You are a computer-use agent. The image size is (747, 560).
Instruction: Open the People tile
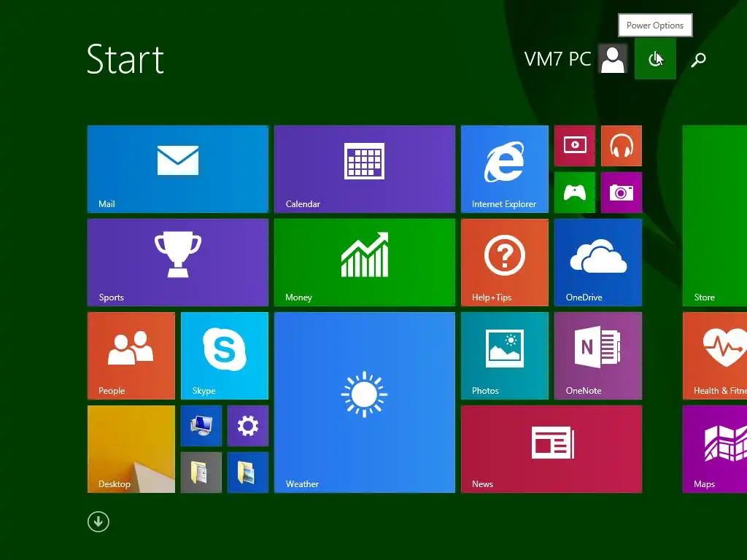(x=131, y=356)
